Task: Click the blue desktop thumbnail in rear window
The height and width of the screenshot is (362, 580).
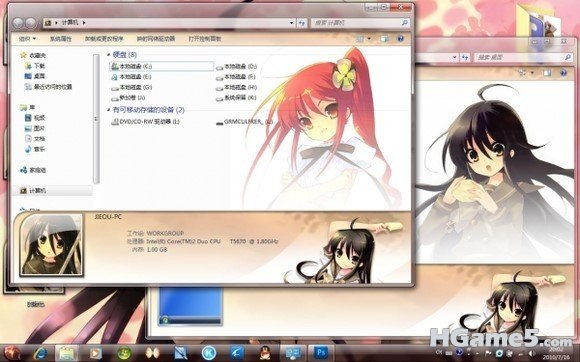Action: coord(190,307)
